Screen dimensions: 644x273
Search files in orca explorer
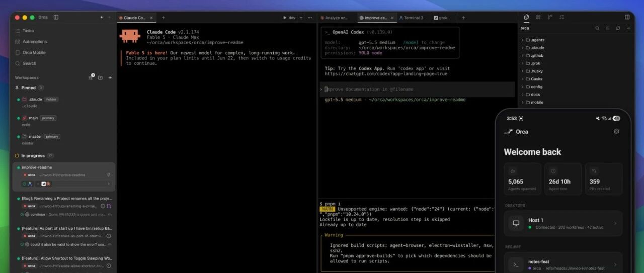click(x=597, y=28)
